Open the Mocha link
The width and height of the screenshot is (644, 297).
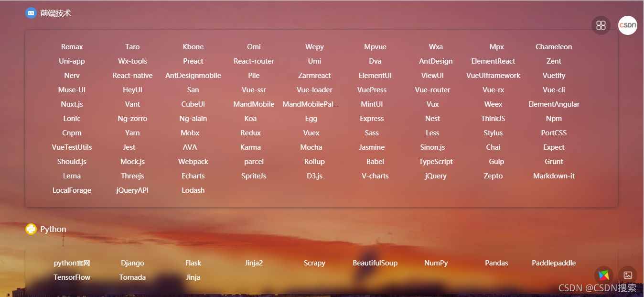coord(311,147)
